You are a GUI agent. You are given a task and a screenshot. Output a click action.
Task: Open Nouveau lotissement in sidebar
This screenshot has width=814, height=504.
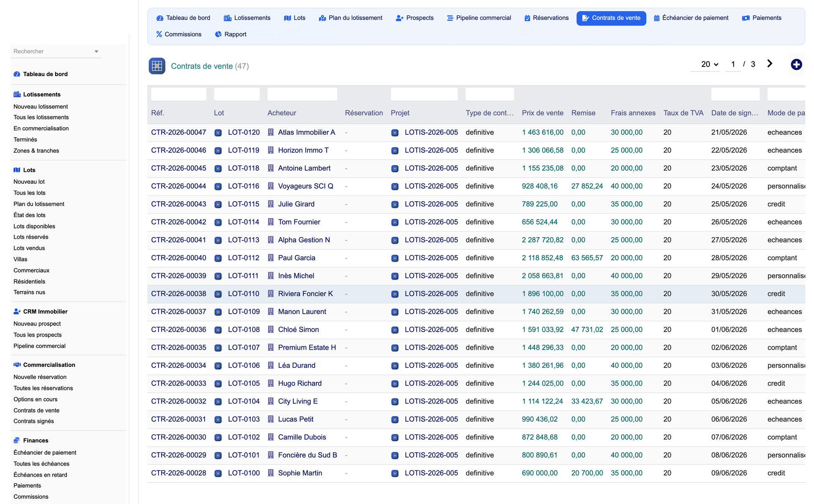(x=41, y=107)
